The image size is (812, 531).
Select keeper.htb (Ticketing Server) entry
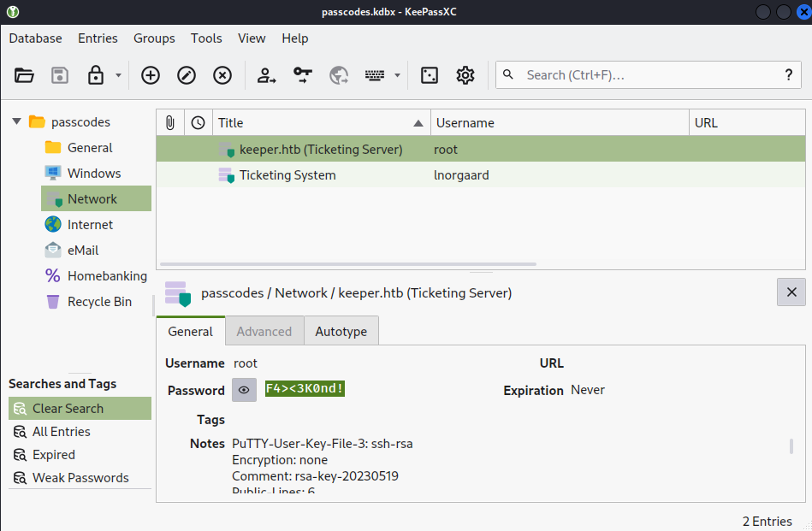[x=481, y=150]
